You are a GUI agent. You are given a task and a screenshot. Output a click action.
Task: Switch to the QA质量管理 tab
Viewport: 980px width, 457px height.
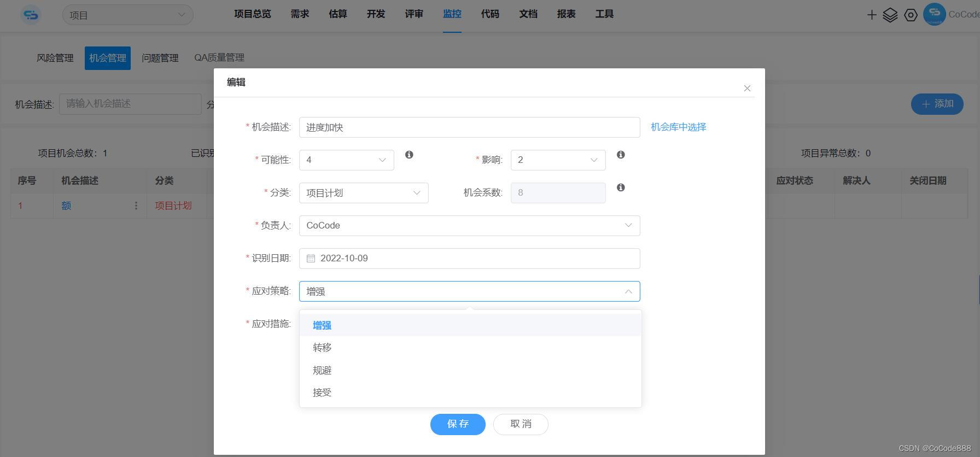click(x=219, y=58)
